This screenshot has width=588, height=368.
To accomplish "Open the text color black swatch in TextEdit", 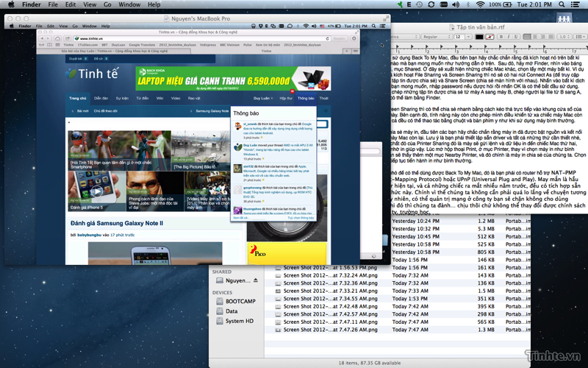I will (x=479, y=36).
